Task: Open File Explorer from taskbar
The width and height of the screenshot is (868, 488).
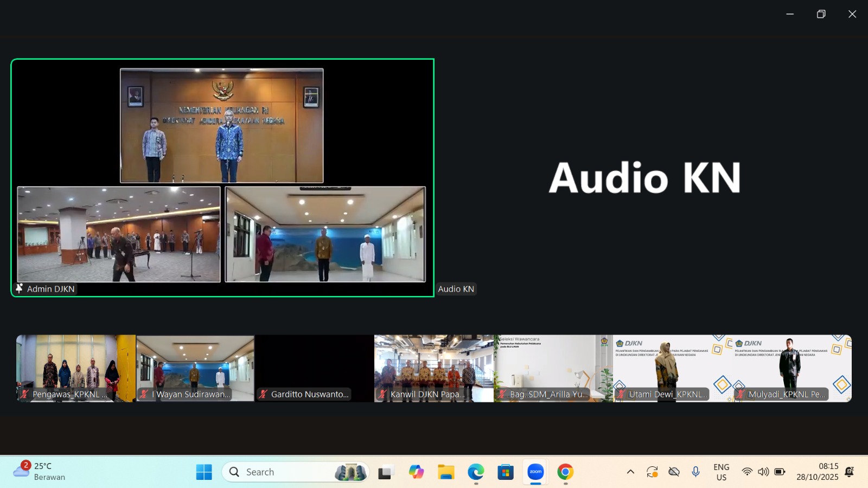Action: [x=446, y=472]
